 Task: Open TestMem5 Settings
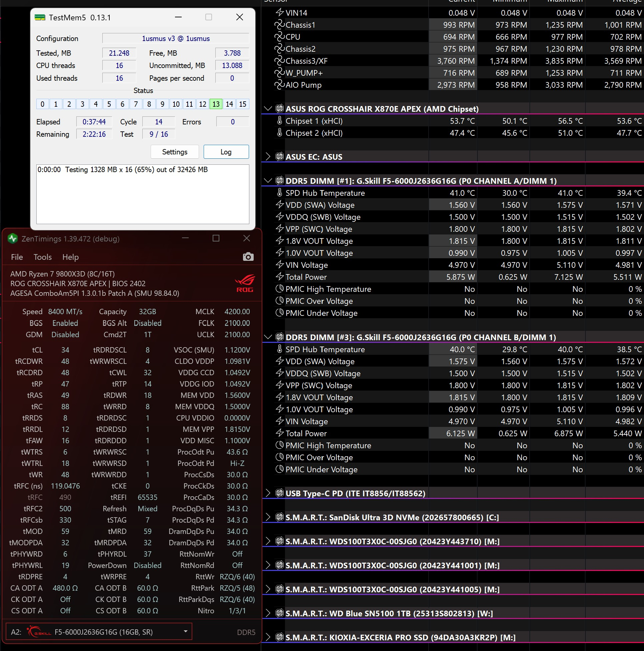click(174, 152)
